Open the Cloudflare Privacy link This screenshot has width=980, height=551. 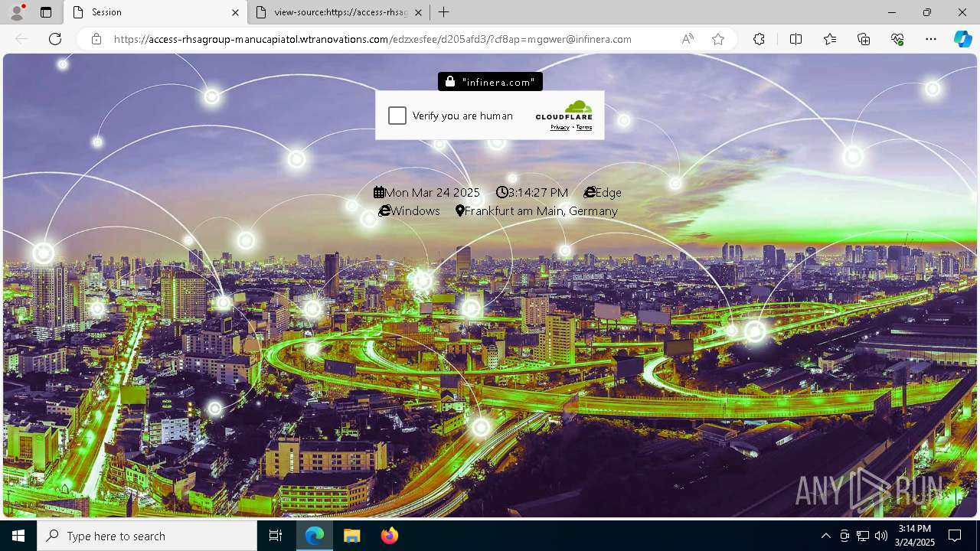[560, 127]
